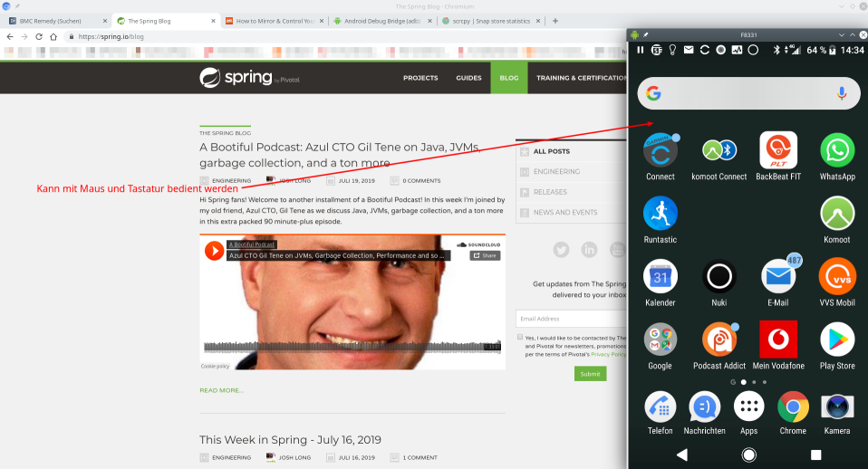
Task: Tap the BackBeat FIT icon
Action: (778, 150)
